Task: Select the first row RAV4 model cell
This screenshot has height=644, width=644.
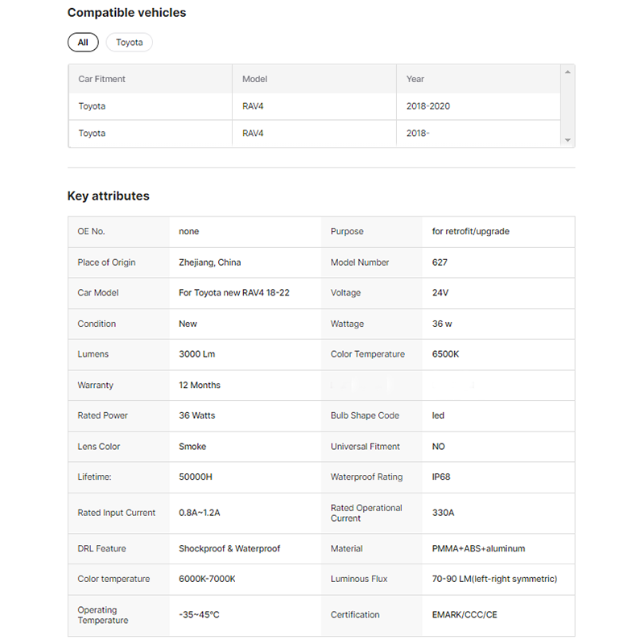Action: 253,106
